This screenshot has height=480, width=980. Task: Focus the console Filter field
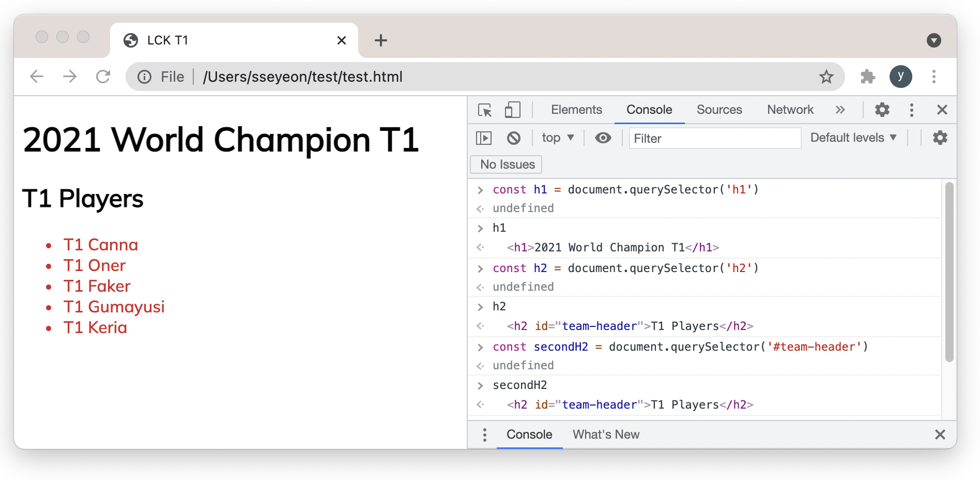pos(715,138)
